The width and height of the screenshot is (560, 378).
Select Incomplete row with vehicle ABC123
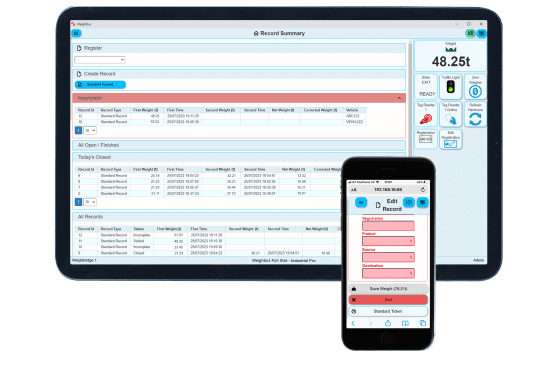pos(221,116)
